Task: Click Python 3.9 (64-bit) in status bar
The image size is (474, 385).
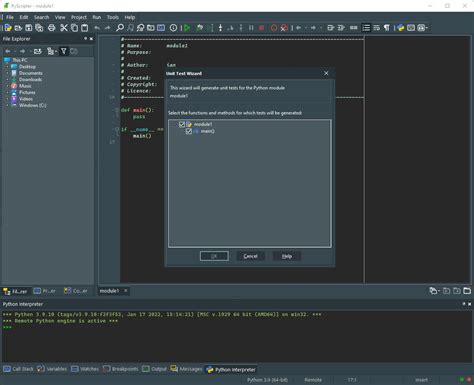Action: pos(267,380)
